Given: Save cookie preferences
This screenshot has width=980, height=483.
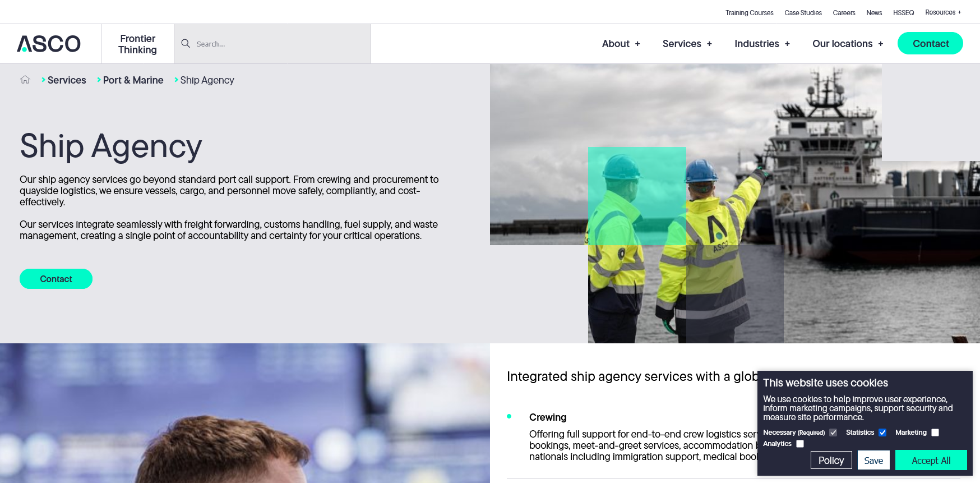Looking at the screenshot, I should [x=873, y=460].
